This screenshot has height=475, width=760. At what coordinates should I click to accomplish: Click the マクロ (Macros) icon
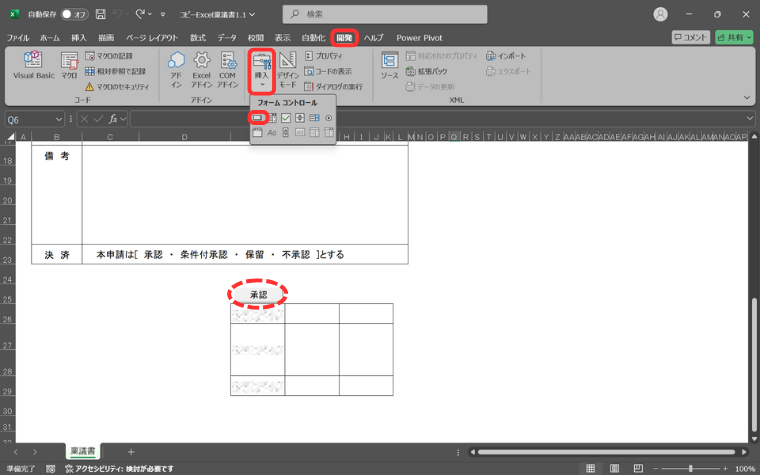69,66
